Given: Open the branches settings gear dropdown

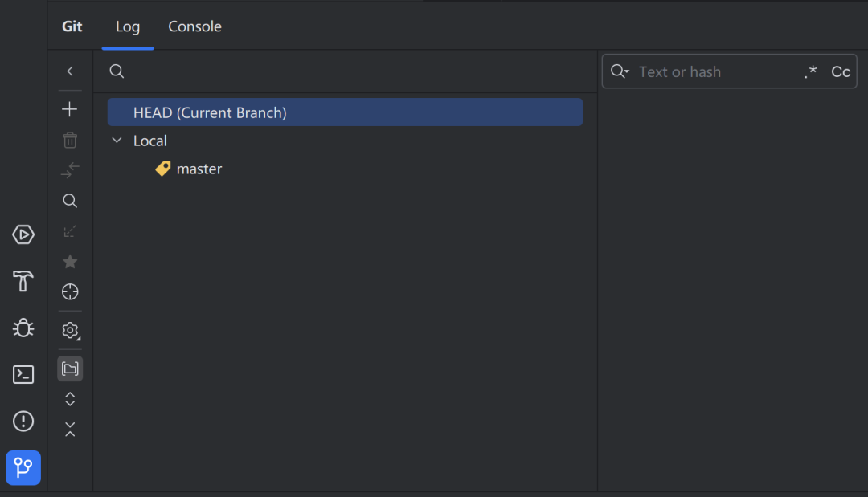Looking at the screenshot, I should point(70,330).
